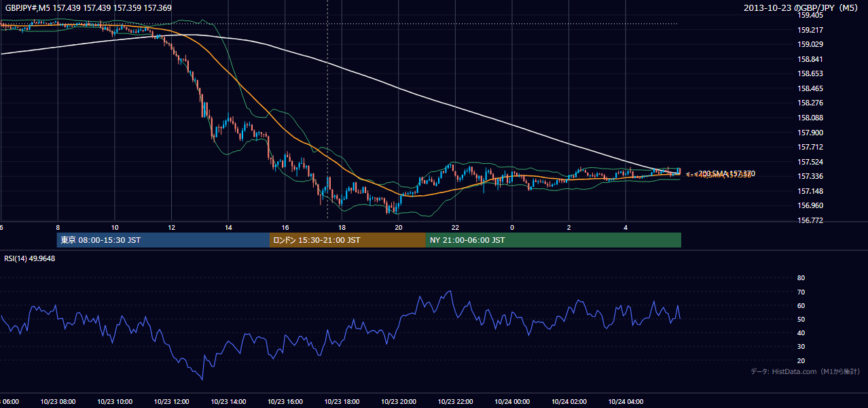Click RSI axis level 80
Screen dimensions: 868x408
tap(801, 278)
